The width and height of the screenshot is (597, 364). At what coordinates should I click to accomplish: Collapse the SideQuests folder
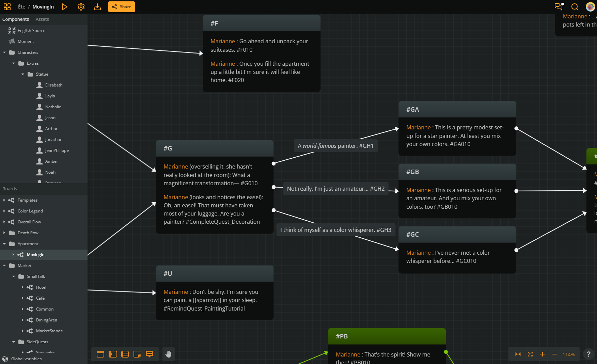(14, 342)
